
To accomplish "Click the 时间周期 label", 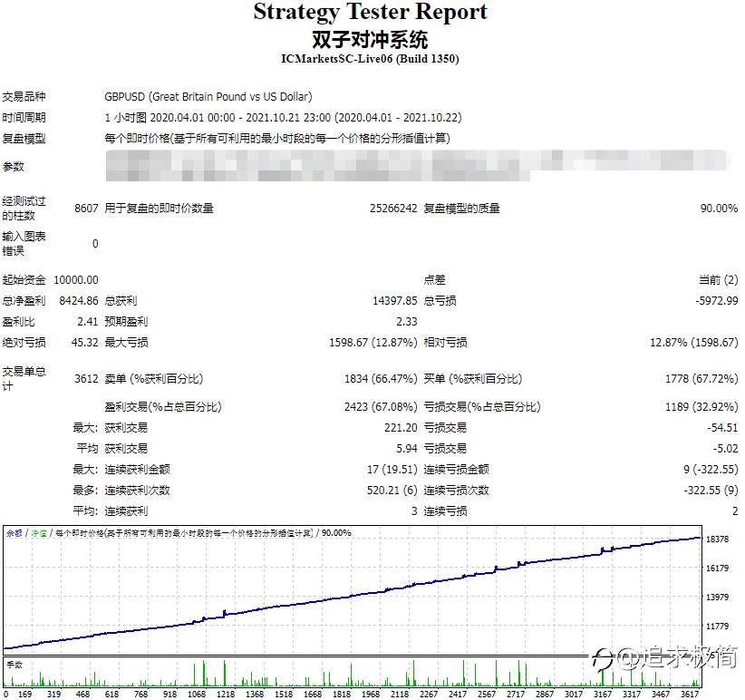I will click(24, 117).
